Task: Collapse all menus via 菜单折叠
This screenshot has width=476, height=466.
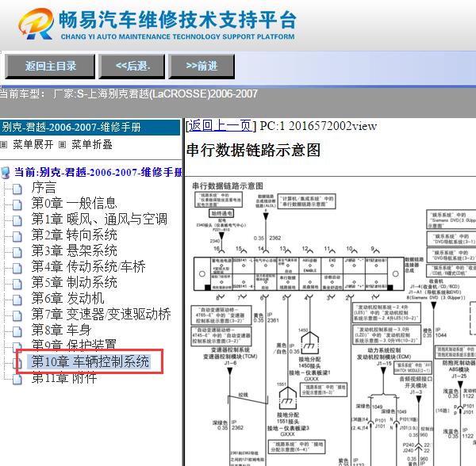Action: [x=92, y=144]
